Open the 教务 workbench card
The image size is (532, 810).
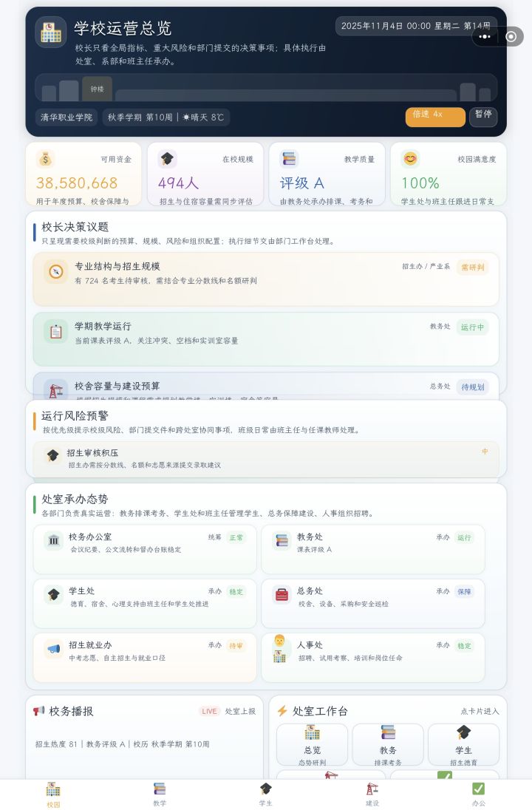pyautogui.click(x=388, y=744)
